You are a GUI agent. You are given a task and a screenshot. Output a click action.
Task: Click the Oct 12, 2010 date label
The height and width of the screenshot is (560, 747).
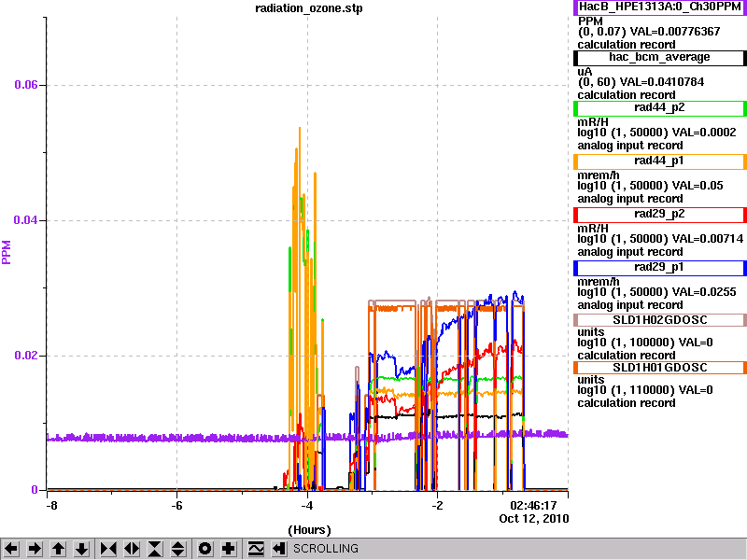(x=534, y=518)
